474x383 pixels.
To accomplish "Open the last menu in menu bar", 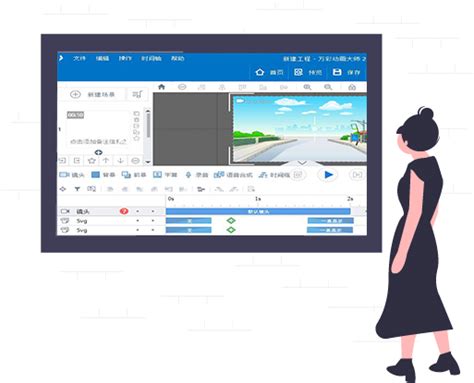I will (x=177, y=58).
